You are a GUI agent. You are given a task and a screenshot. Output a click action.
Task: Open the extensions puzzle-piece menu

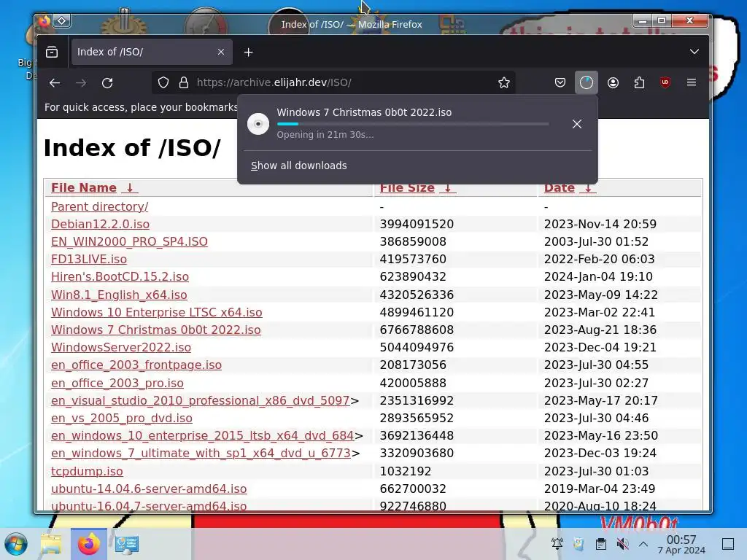639,83
